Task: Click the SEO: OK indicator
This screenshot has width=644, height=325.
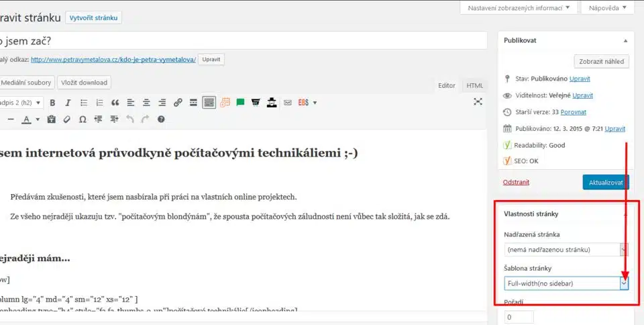Action: (526, 161)
